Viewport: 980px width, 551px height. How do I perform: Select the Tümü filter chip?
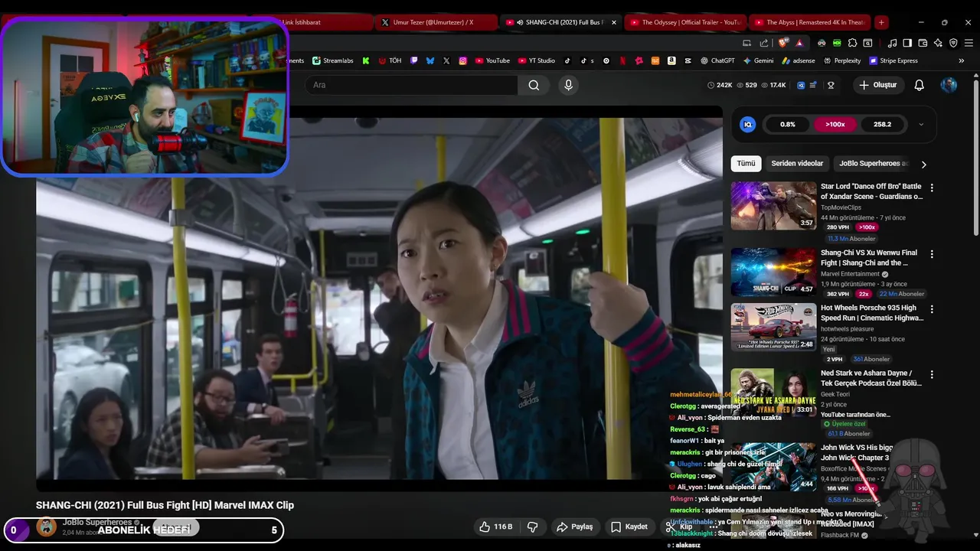click(x=746, y=163)
